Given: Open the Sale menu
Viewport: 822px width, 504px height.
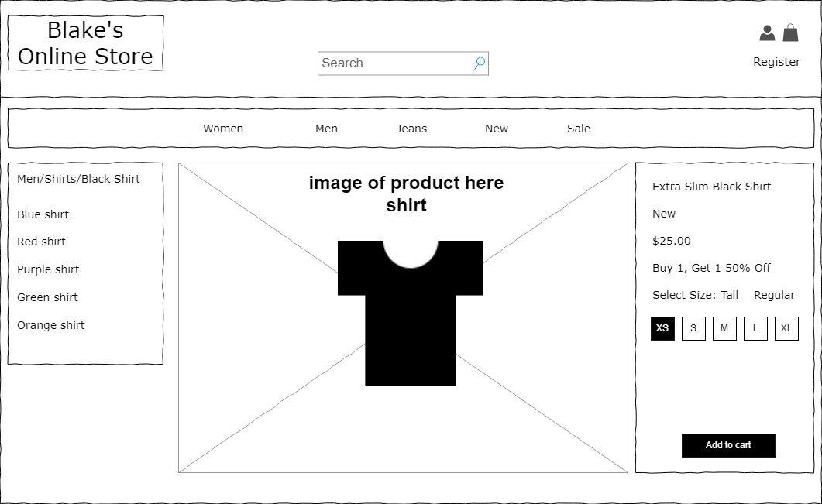Looking at the screenshot, I should point(578,129).
